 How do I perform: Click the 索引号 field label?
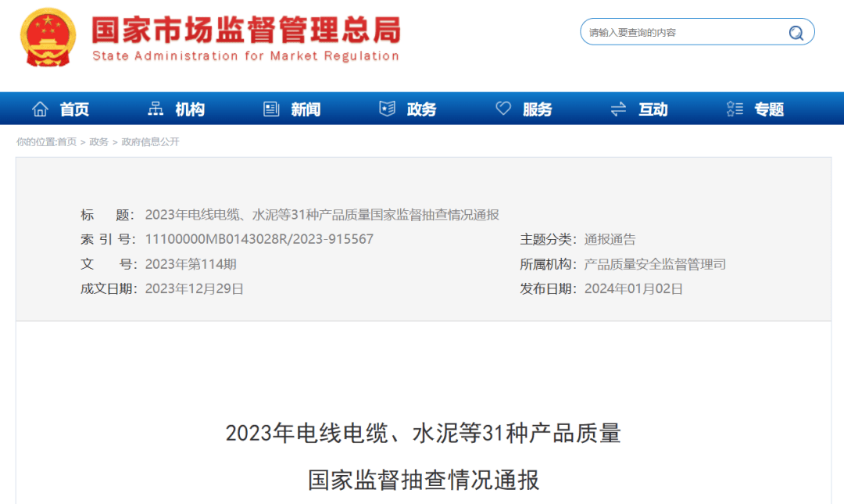point(108,239)
